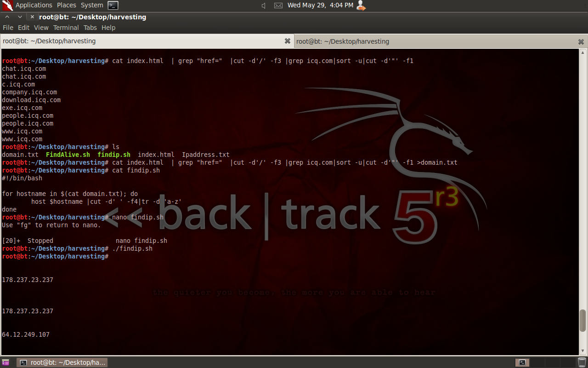Open the Places menu
588x368 pixels.
click(67, 5)
